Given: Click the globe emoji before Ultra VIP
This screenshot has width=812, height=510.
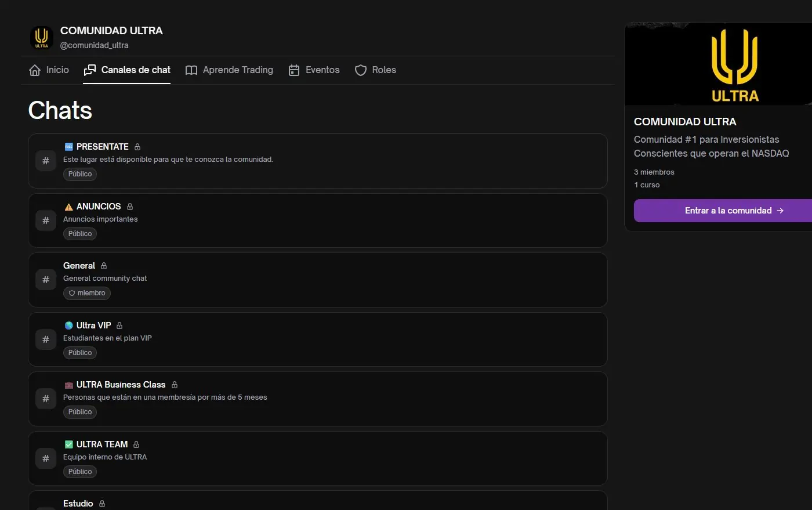Looking at the screenshot, I should pyautogui.click(x=69, y=325).
